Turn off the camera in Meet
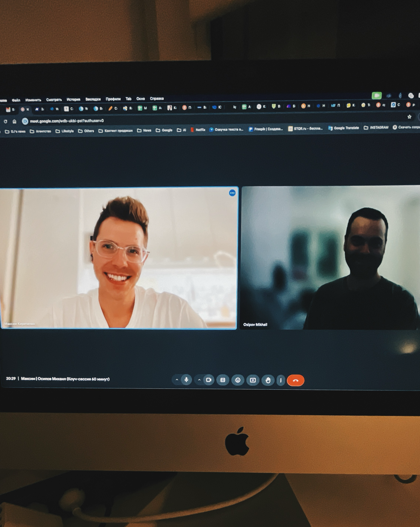The height and width of the screenshot is (527, 420). (209, 380)
